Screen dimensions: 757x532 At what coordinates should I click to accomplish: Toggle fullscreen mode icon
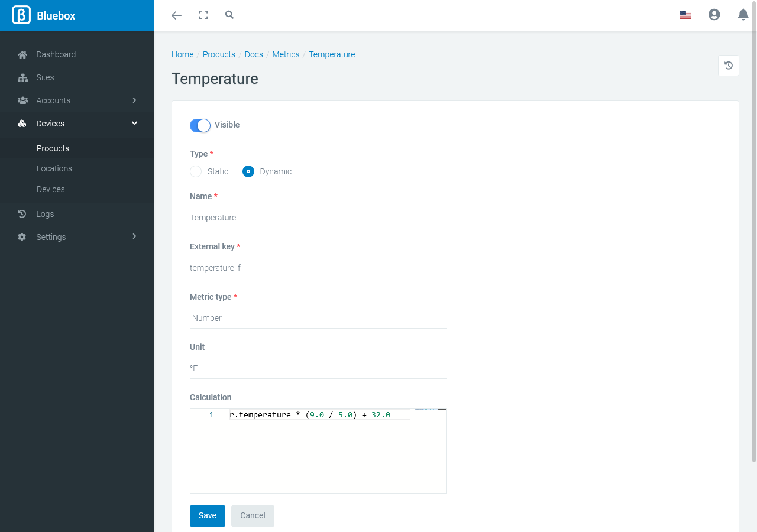203,15
